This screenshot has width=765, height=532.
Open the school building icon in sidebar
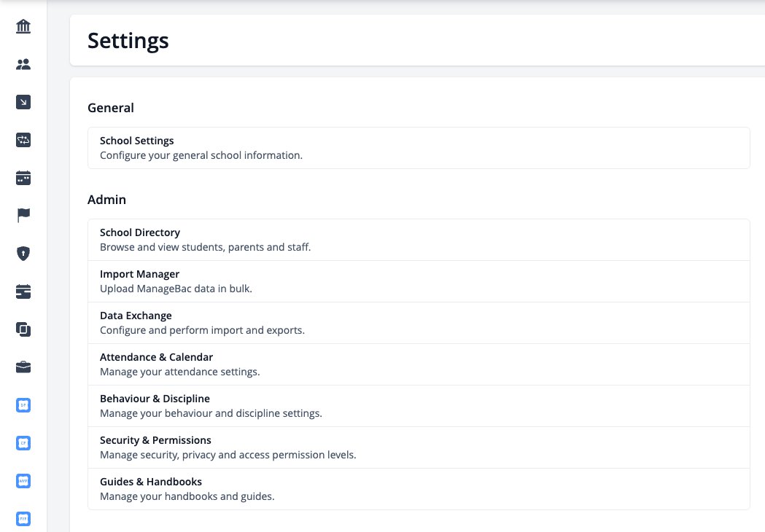tap(23, 26)
